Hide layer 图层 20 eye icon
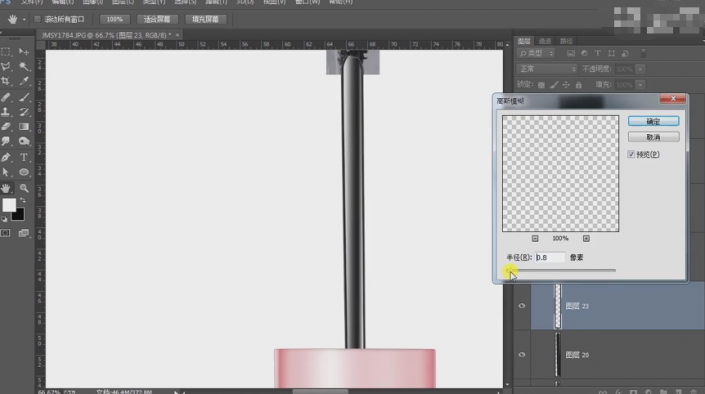 point(522,354)
